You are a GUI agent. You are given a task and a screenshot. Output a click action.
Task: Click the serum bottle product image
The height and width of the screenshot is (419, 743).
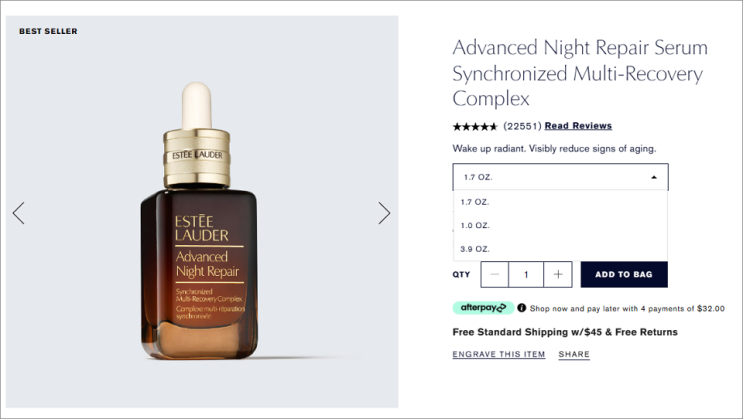point(199,220)
